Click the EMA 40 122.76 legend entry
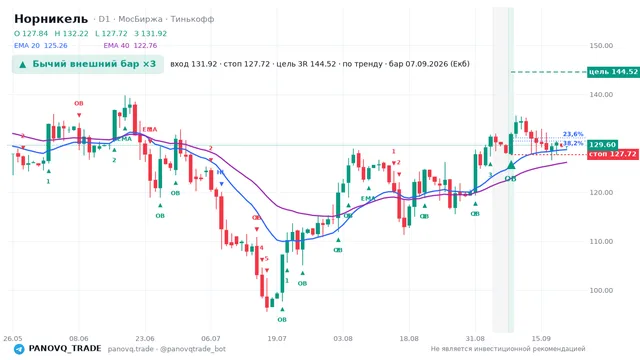This screenshot has height=360, width=640. [130, 46]
